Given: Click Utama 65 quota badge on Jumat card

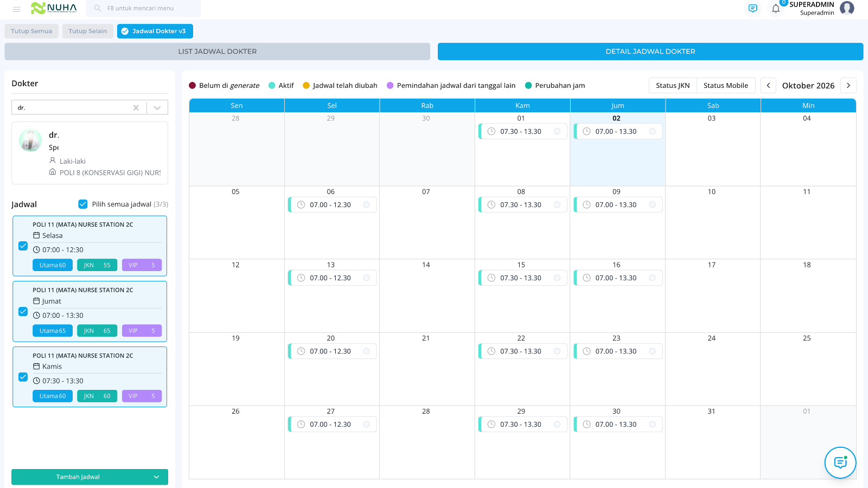Looking at the screenshot, I should pos(53,331).
